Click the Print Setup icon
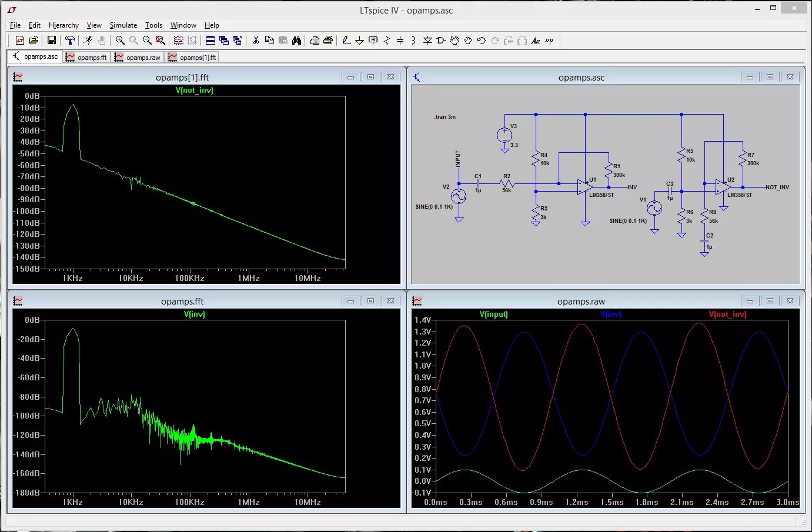This screenshot has height=532, width=812. tap(315, 41)
